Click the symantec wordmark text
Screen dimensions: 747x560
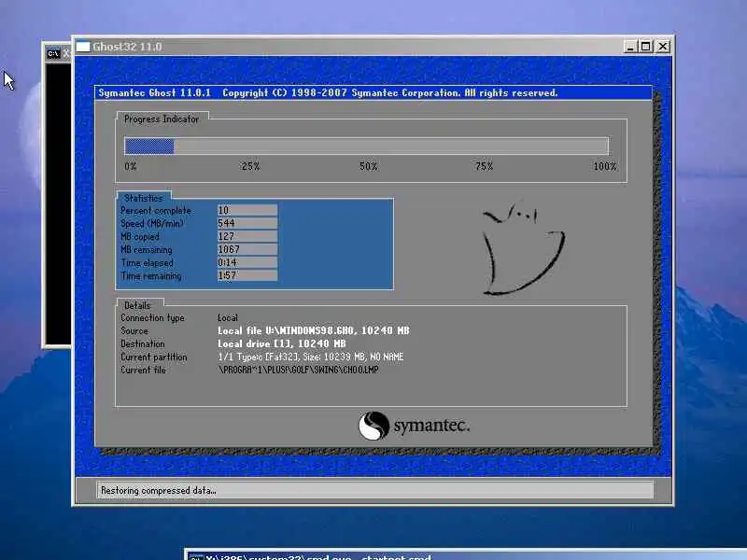pos(431,426)
